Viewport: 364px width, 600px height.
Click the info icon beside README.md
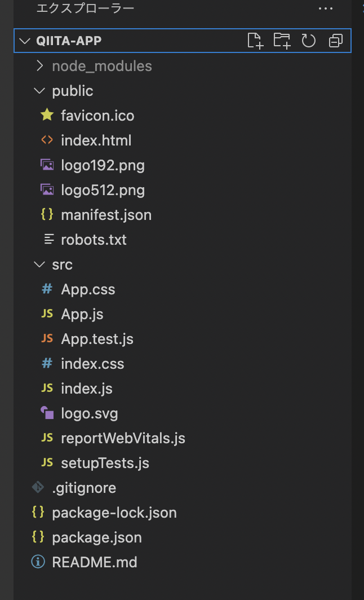click(x=38, y=562)
